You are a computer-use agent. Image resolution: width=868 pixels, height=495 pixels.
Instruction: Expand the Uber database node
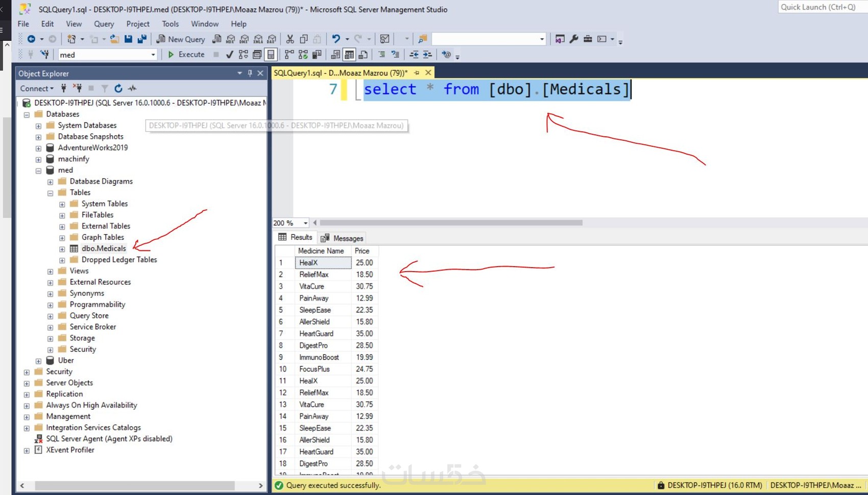pyautogui.click(x=38, y=361)
